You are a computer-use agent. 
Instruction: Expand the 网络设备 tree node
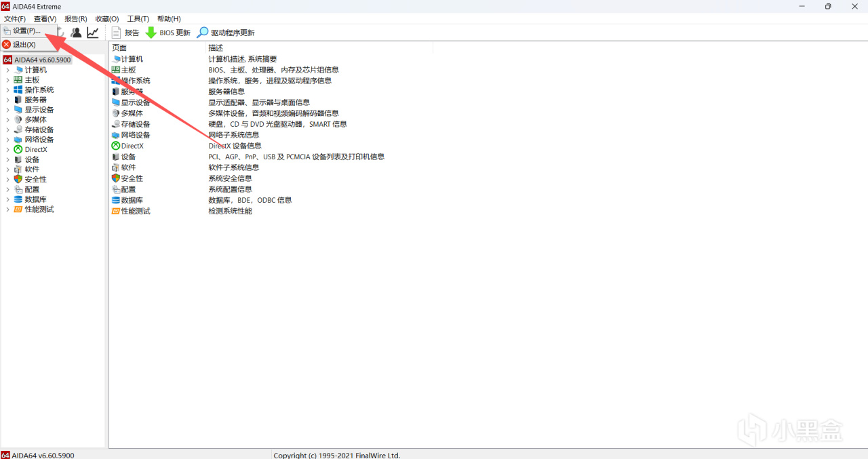pyautogui.click(x=8, y=140)
